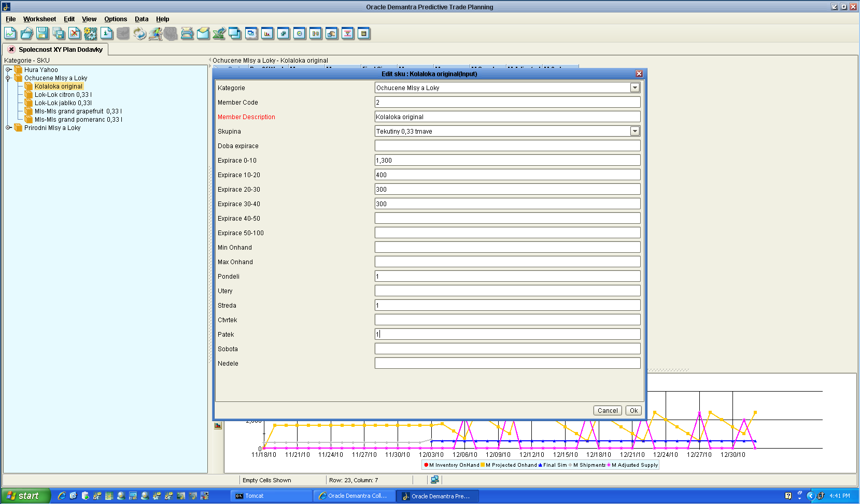Click M Adjusted Supply legend entry

coord(632,465)
